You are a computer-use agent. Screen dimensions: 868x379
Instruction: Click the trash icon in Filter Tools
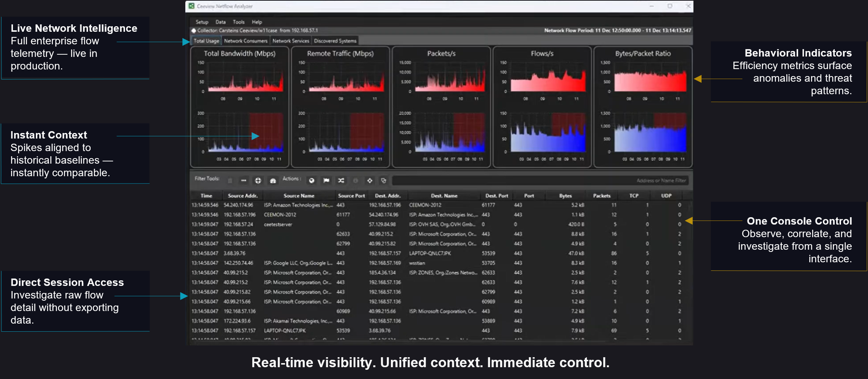(x=230, y=181)
